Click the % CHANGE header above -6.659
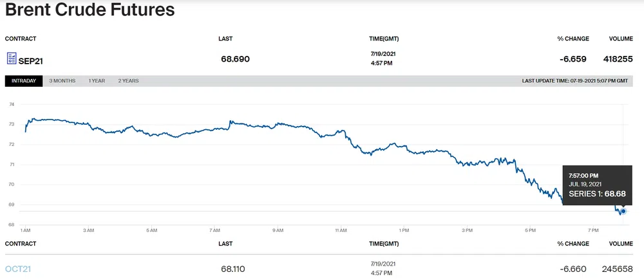 [x=573, y=39]
